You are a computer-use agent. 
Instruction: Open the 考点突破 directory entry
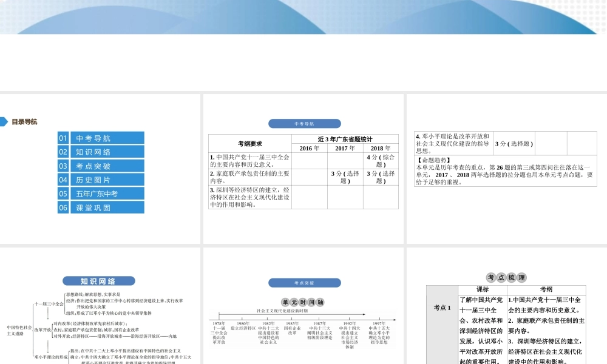pyautogui.click(x=107, y=166)
